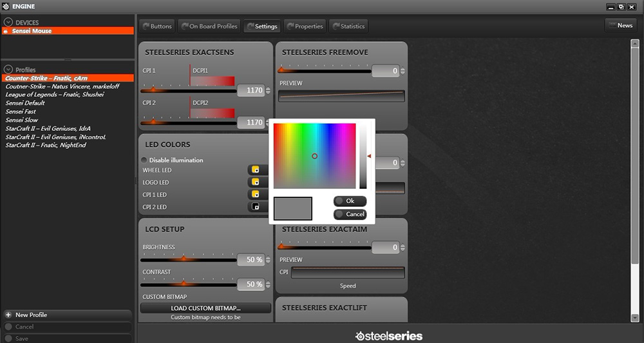Click the Cancel button in left sidebar
This screenshot has width=644, height=343.
[67, 327]
